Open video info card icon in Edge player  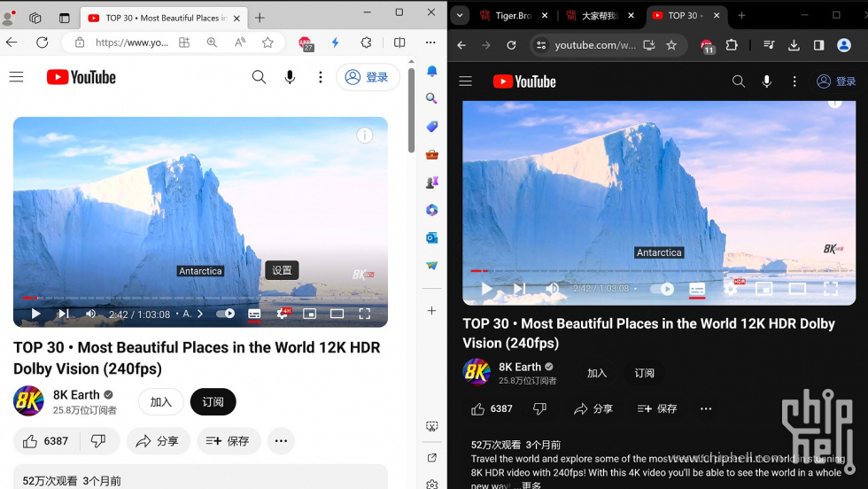(x=364, y=136)
